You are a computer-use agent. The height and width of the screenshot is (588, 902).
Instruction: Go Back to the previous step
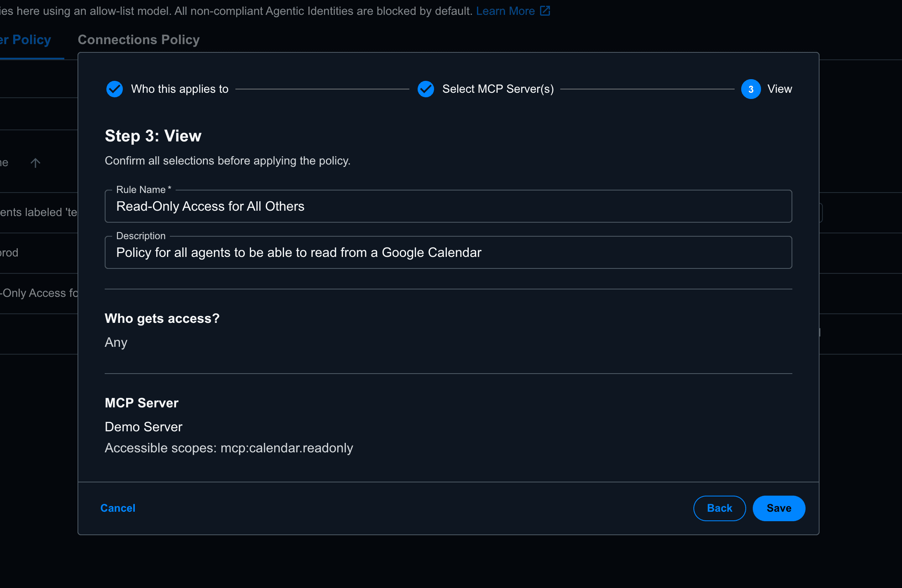(x=719, y=508)
